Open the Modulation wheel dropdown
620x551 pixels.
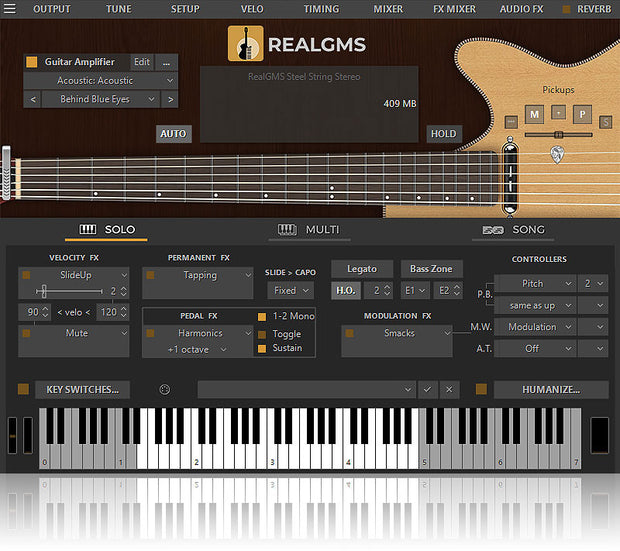click(x=535, y=327)
